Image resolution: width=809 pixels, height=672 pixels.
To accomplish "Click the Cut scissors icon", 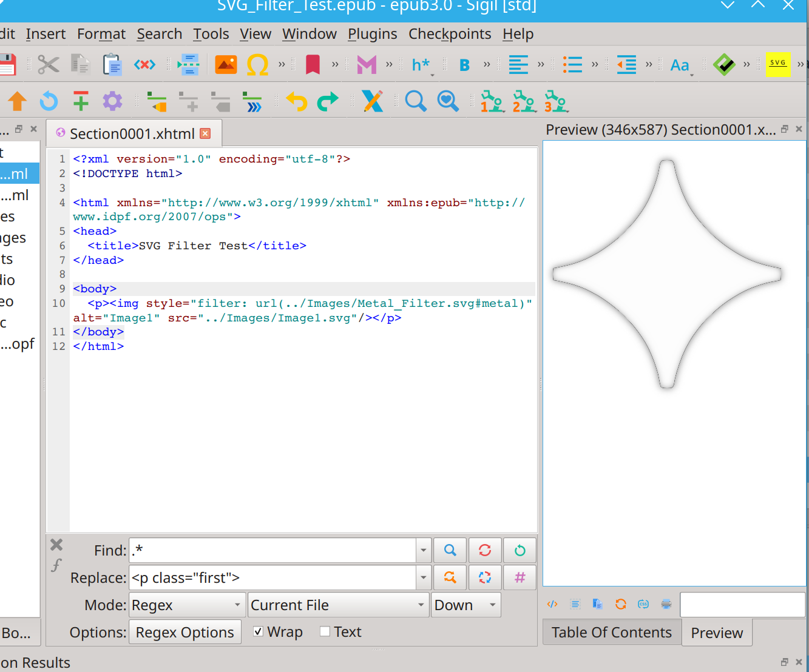I will pyautogui.click(x=49, y=64).
